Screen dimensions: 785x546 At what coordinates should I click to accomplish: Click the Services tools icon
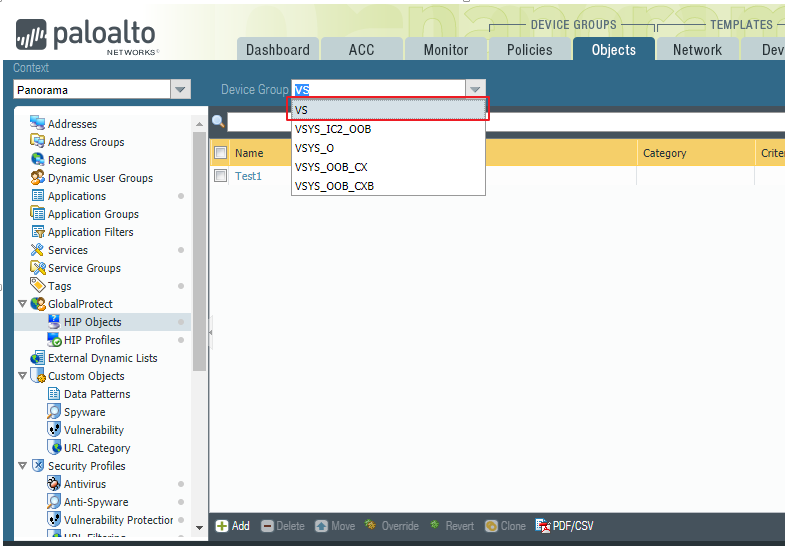coord(38,249)
